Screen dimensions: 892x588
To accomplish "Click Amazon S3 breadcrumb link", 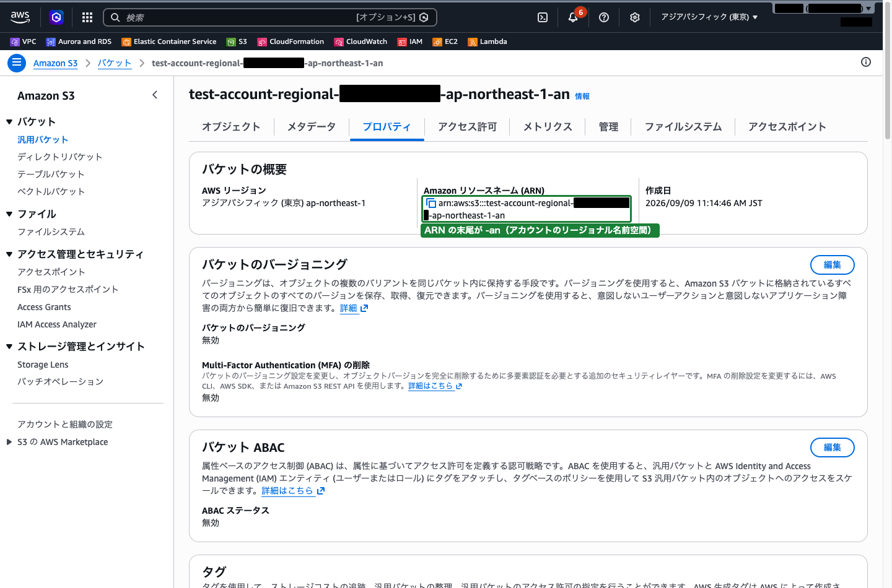I will click(55, 63).
